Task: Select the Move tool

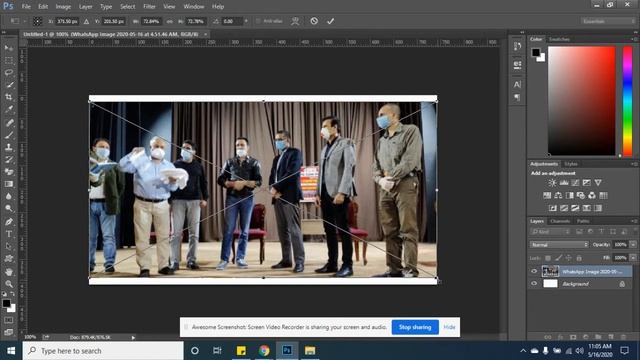Action: [9, 48]
